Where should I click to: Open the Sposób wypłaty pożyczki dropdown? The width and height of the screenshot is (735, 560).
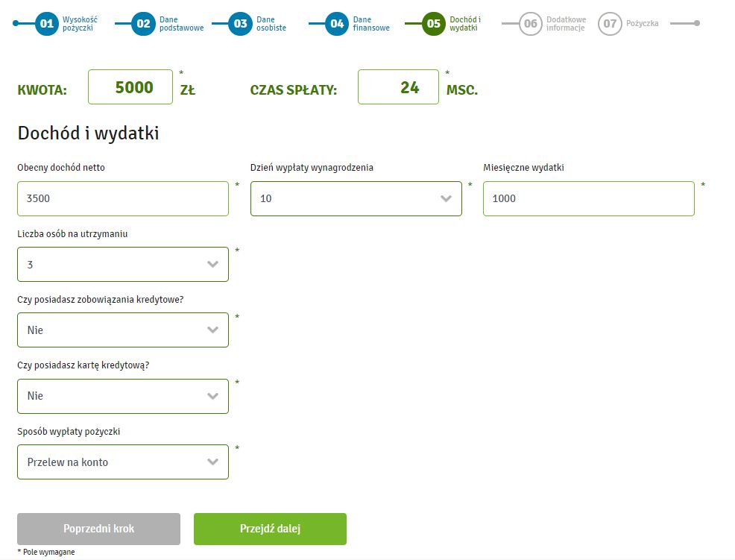click(x=123, y=462)
